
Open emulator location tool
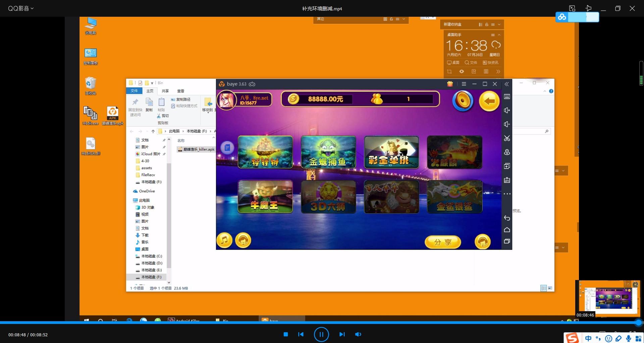(x=507, y=152)
